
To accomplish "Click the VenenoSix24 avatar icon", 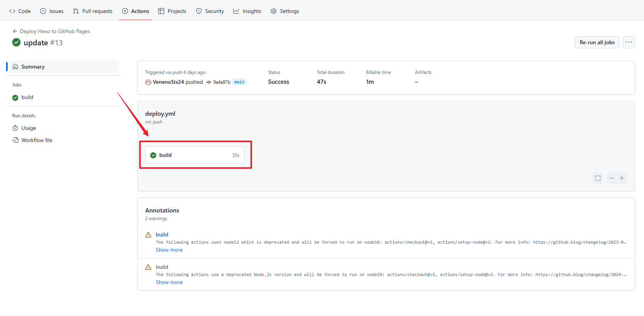I will [x=148, y=82].
